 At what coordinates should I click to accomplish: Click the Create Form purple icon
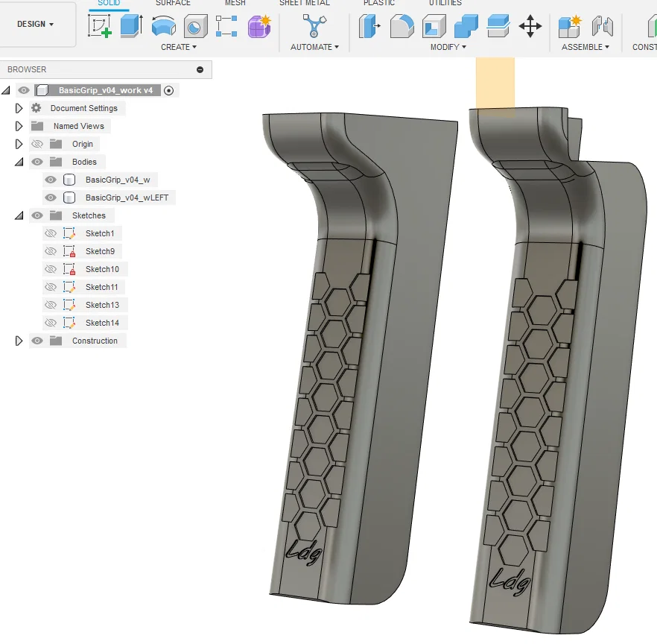coord(259,26)
